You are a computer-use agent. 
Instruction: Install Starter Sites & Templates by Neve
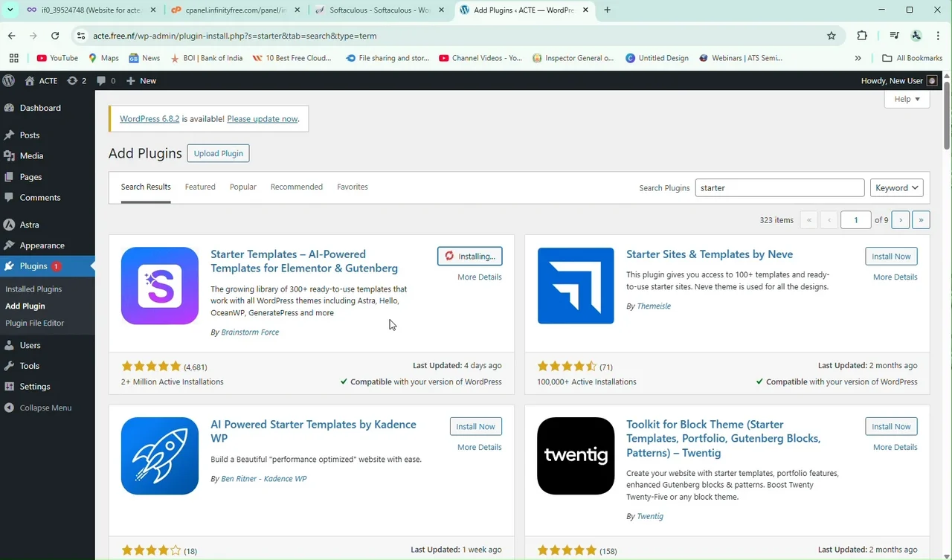coord(891,256)
